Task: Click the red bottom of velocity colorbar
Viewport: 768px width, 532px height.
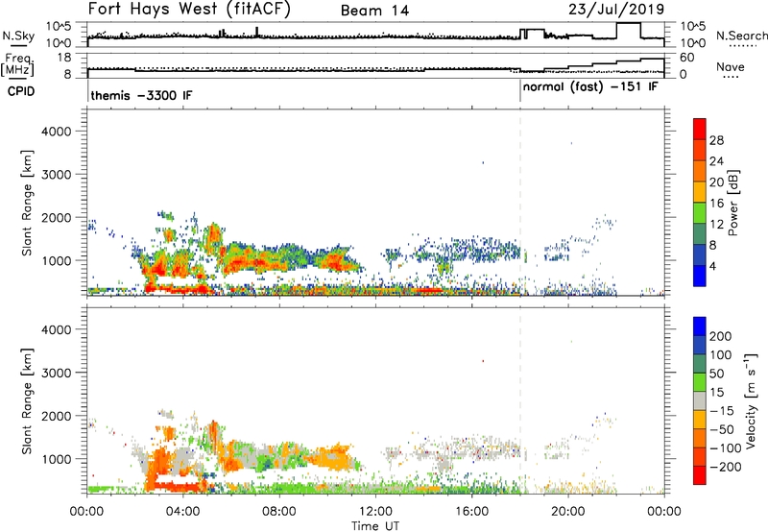Action: [700, 475]
